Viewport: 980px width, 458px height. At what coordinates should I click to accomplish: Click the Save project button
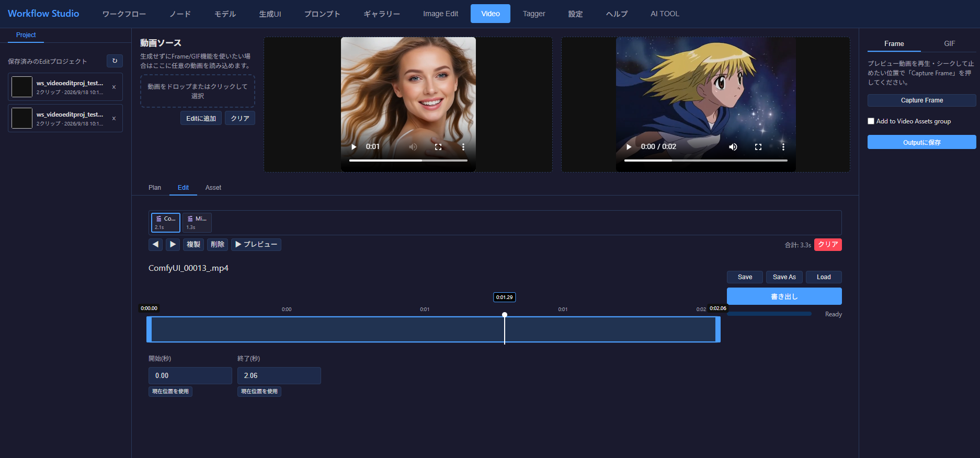745,277
